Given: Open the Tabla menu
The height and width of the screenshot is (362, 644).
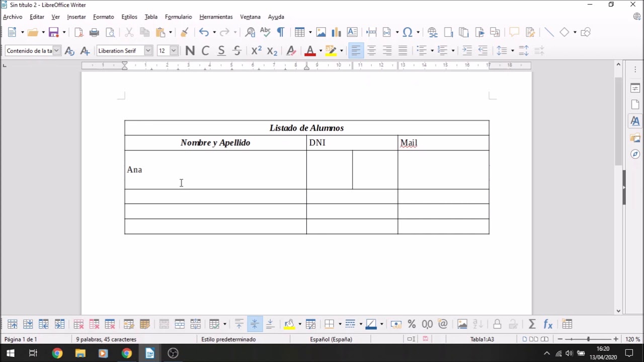Looking at the screenshot, I should 151,17.
